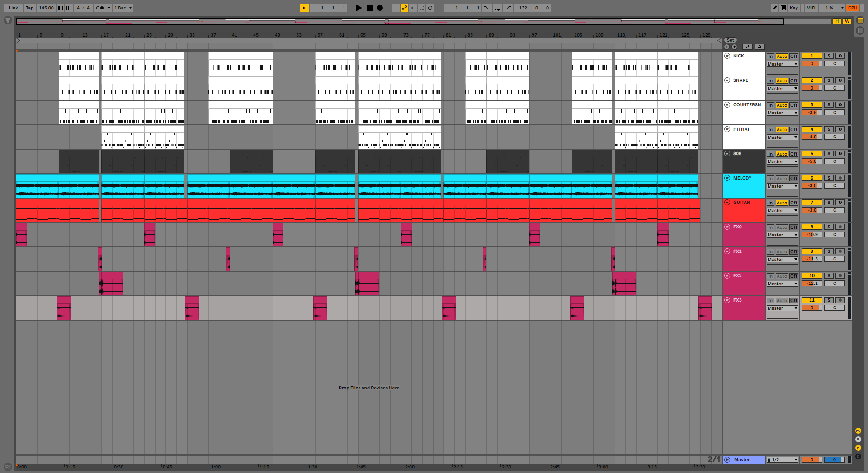Toggle the FX3 track activator numbered 11
The height and width of the screenshot is (473, 868).
coord(812,300)
